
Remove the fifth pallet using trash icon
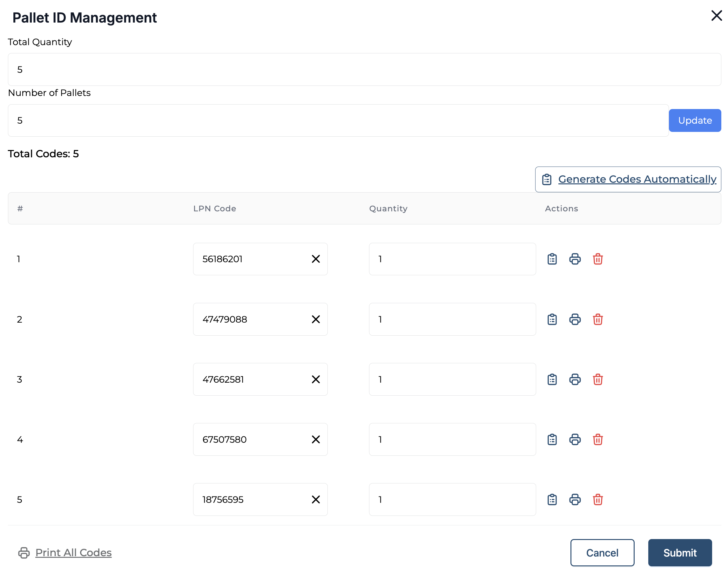click(598, 500)
